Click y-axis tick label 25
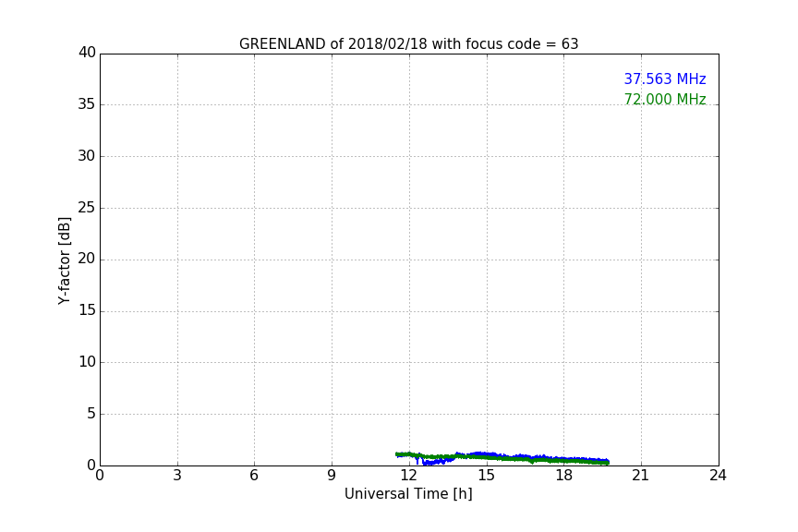Screen dimensions: 798x532 pyautogui.click(x=87, y=207)
